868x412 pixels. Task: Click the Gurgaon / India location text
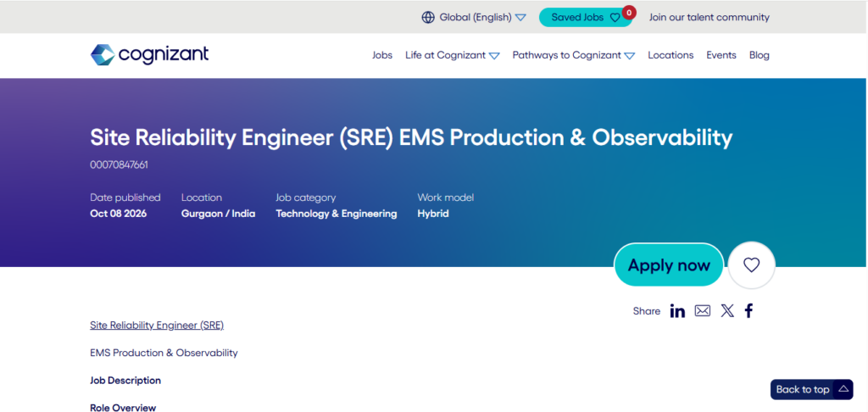click(x=218, y=213)
